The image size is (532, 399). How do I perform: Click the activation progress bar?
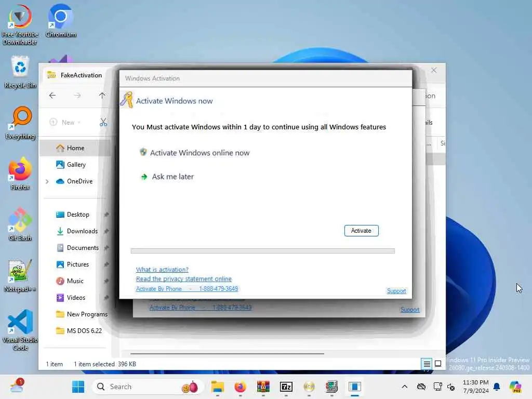(262, 251)
